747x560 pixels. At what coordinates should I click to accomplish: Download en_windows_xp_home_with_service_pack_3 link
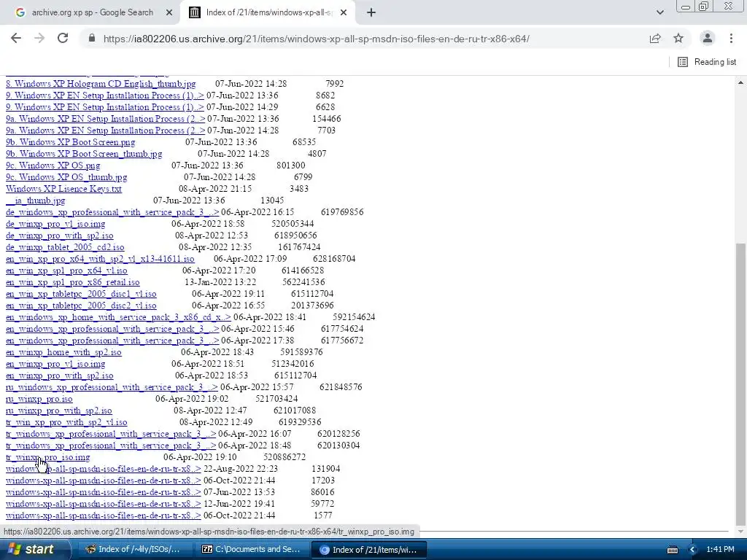pyautogui.click(x=118, y=317)
